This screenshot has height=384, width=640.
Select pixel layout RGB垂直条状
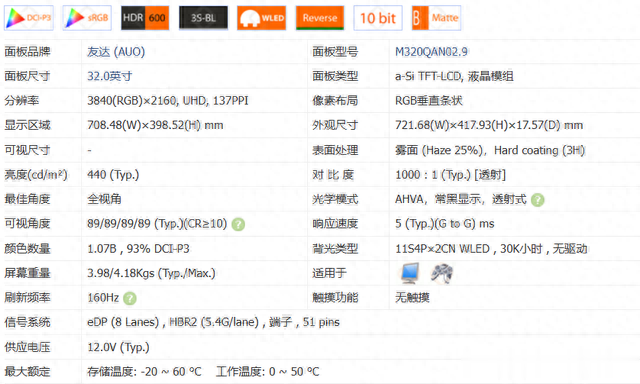[429, 101]
